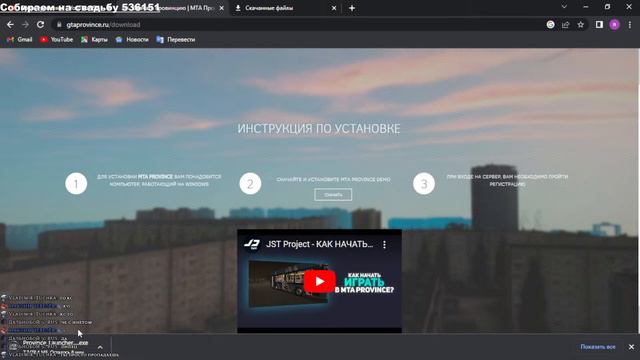Image resolution: width=640 pixels, height=360 pixels.
Task: Click the padlock site info icon
Action: tap(59, 25)
